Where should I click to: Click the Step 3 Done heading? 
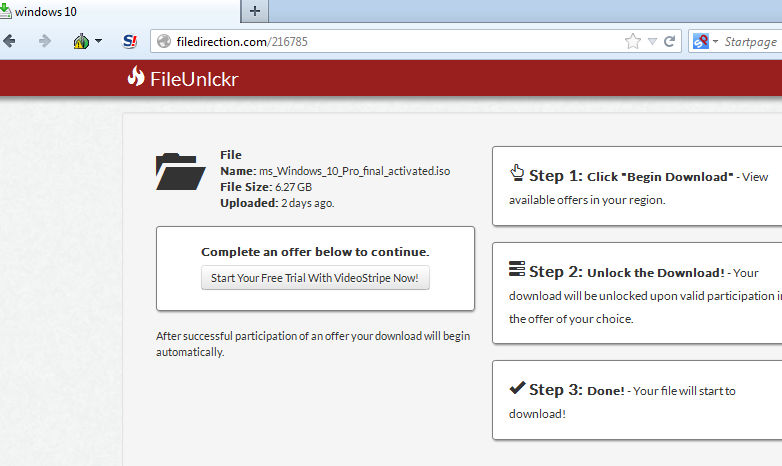click(x=577, y=390)
